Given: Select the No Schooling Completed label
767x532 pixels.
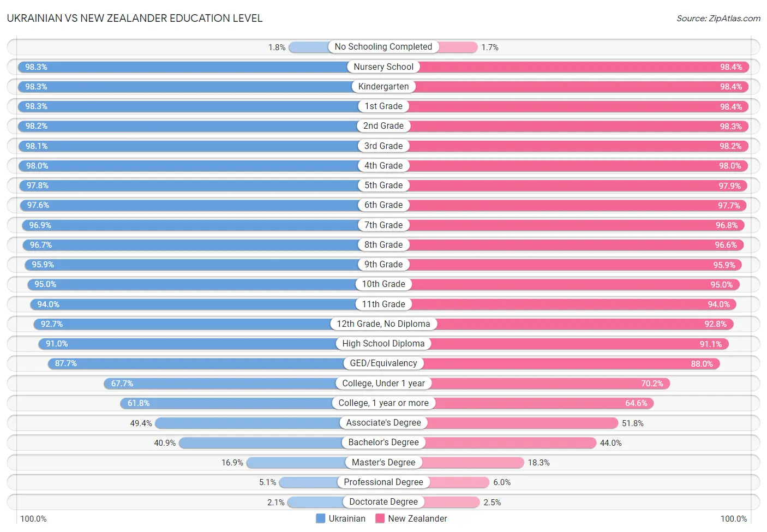Looking at the screenshot, I should 383,47.
